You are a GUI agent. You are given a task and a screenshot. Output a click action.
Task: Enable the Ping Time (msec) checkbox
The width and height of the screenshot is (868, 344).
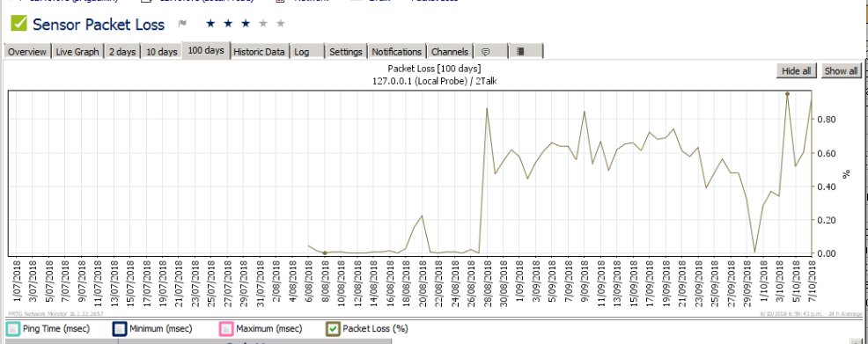coord(12,329)
